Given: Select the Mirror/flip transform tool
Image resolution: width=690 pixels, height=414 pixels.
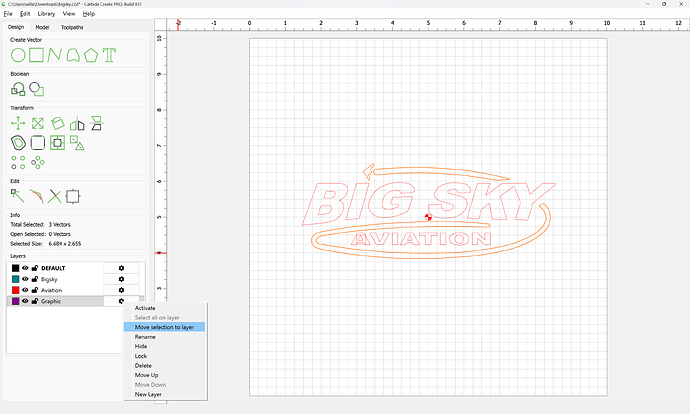Looking at the screenshot, I should click(77, 124).
